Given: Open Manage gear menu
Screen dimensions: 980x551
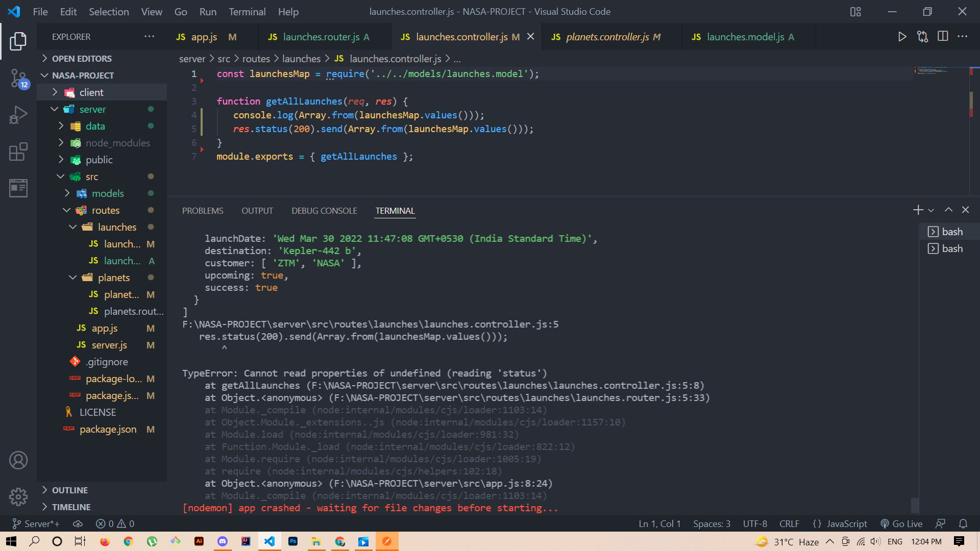Looking at the screenshot, I should point(18,496).
